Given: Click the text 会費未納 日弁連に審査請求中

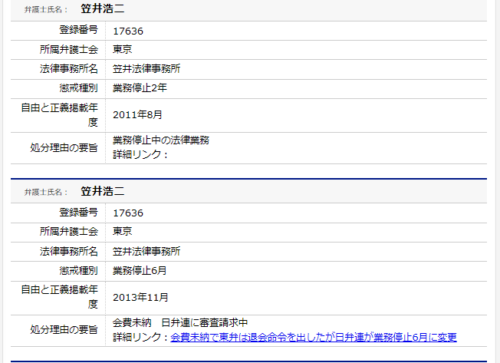Looking at the screenshot, I should click(x=180, y=322).
